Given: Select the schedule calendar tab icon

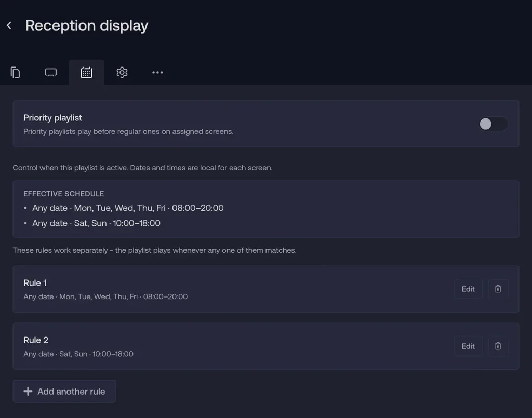Looking at the screenshot, I should coord(87,73).
